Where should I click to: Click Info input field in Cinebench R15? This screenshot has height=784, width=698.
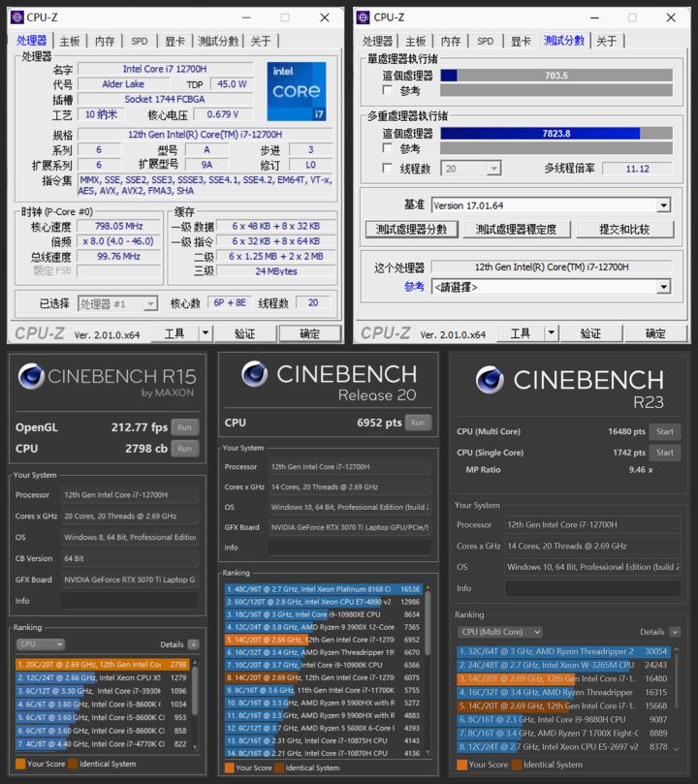coord(130,601)
